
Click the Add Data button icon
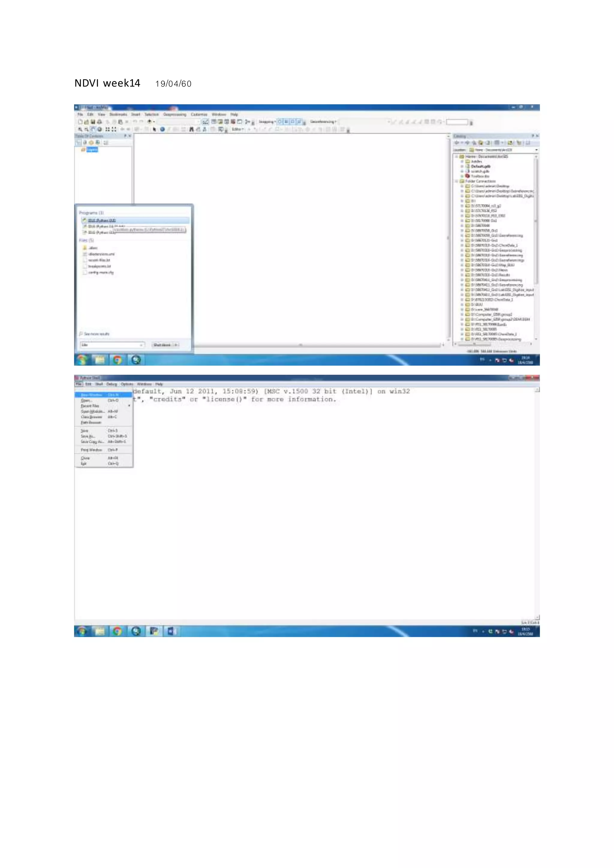150,122
